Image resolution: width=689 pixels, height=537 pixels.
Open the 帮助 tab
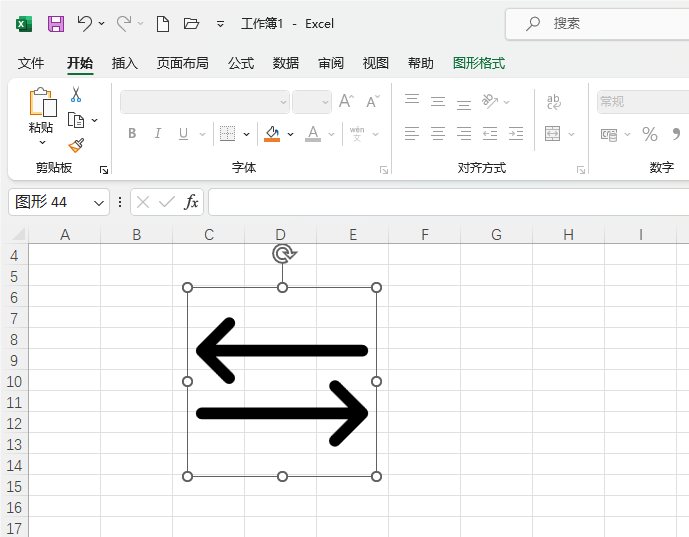point(421,63)
